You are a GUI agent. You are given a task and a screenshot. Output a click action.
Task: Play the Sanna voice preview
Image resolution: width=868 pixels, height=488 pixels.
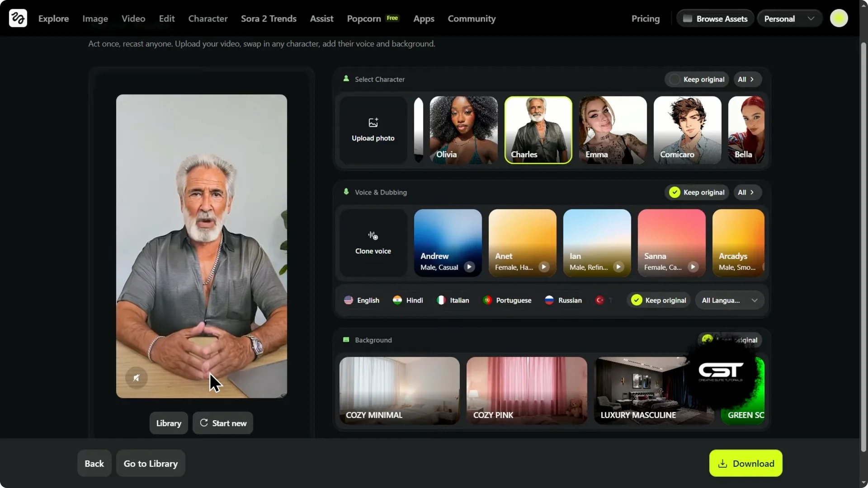point(693,267)
